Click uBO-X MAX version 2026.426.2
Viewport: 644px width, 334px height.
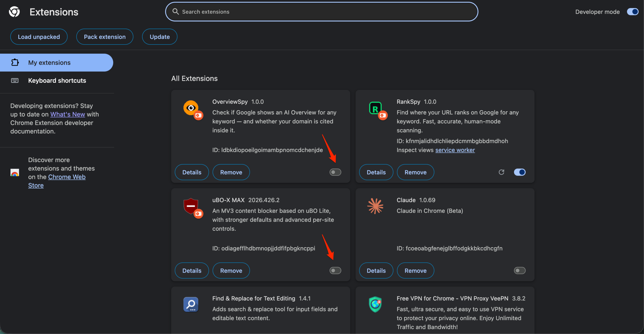coord(264,200)
